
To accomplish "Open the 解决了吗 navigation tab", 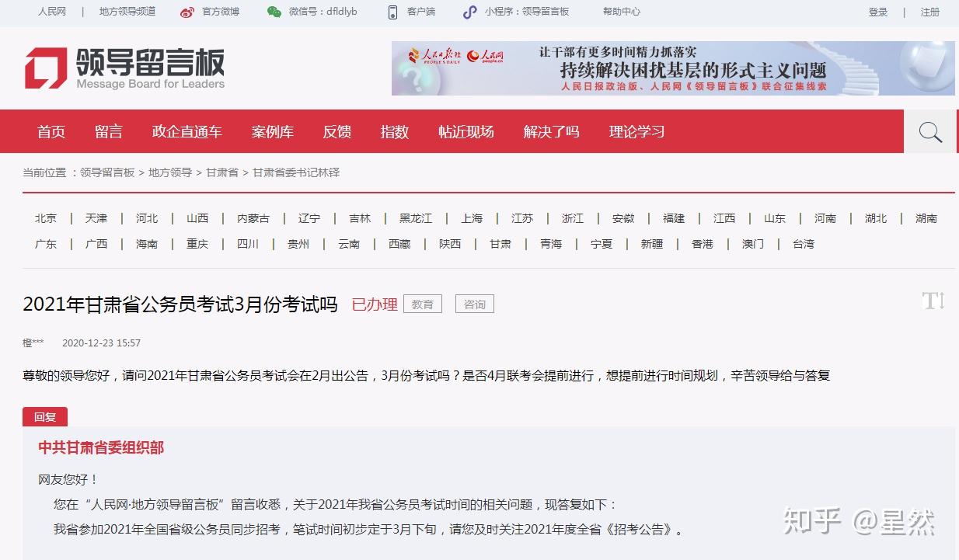I will coord(552,132).
